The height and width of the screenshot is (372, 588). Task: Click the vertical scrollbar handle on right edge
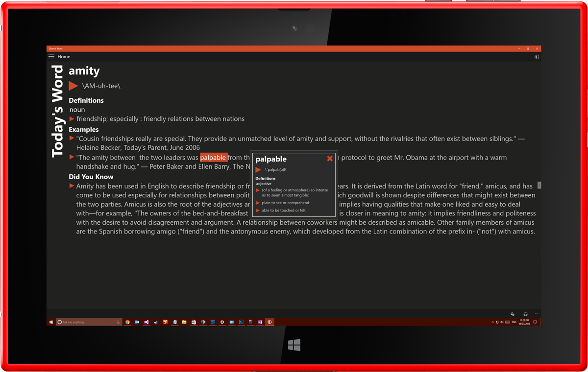539,185
